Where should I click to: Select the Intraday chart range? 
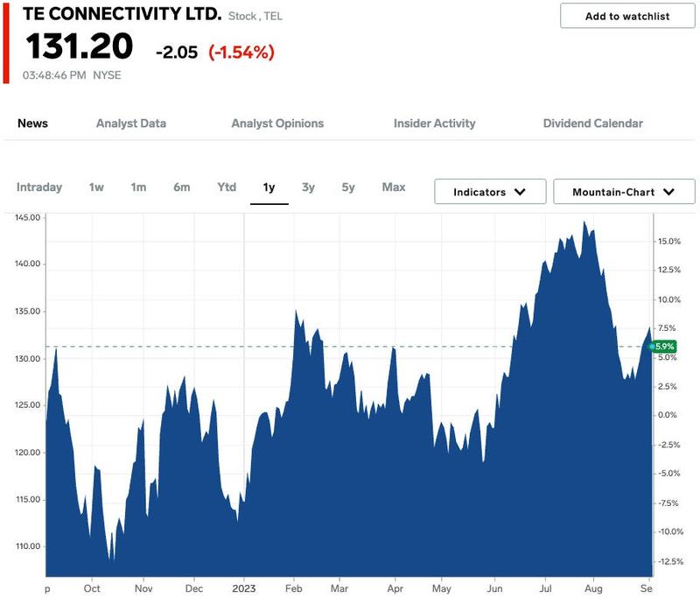39,187
